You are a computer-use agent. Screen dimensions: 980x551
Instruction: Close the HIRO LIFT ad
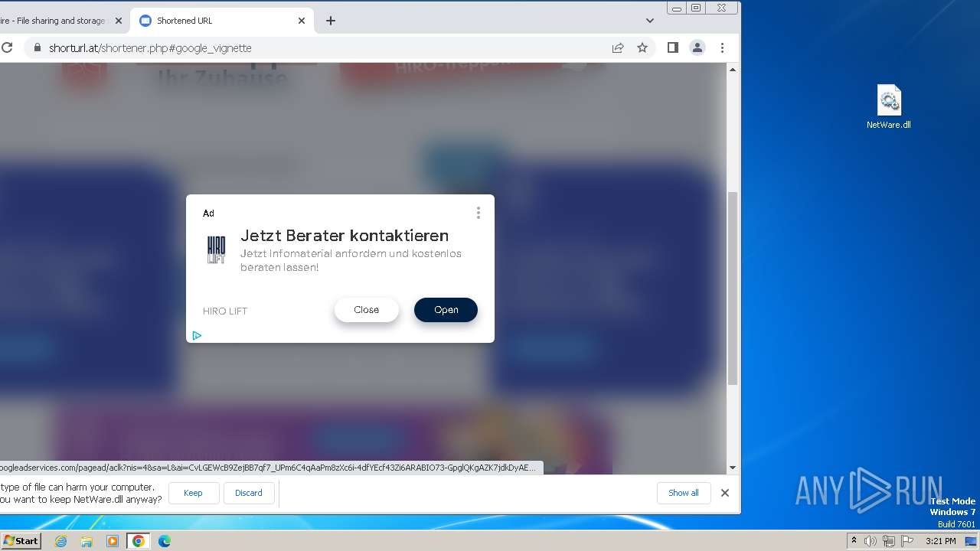click(367, 310)
